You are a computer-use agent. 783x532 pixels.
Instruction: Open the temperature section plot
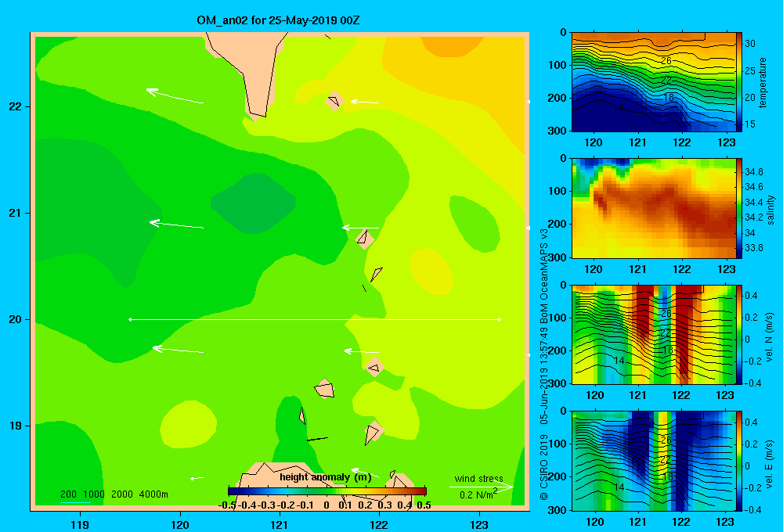tap(654, 82)
